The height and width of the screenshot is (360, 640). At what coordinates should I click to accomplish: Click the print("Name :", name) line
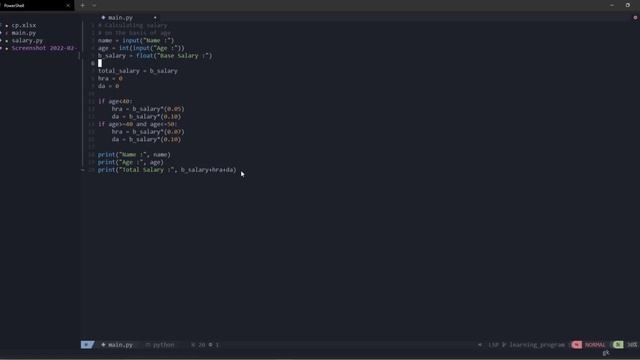click(134, 155)
